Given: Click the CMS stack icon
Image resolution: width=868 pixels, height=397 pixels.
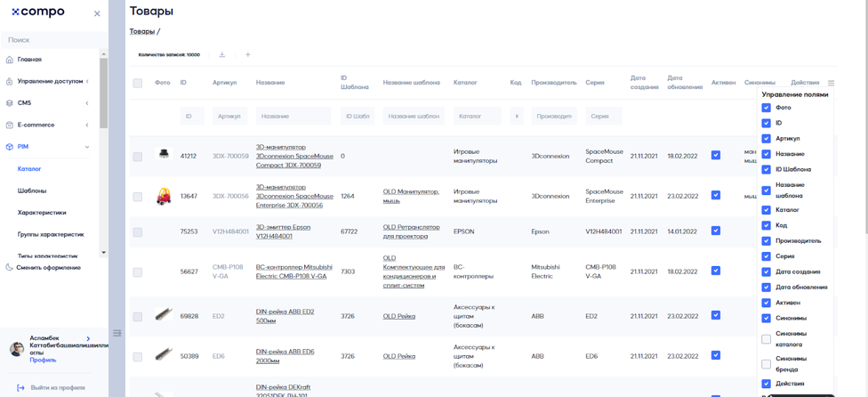Looking at the screenshot, I should pos(9,103).
